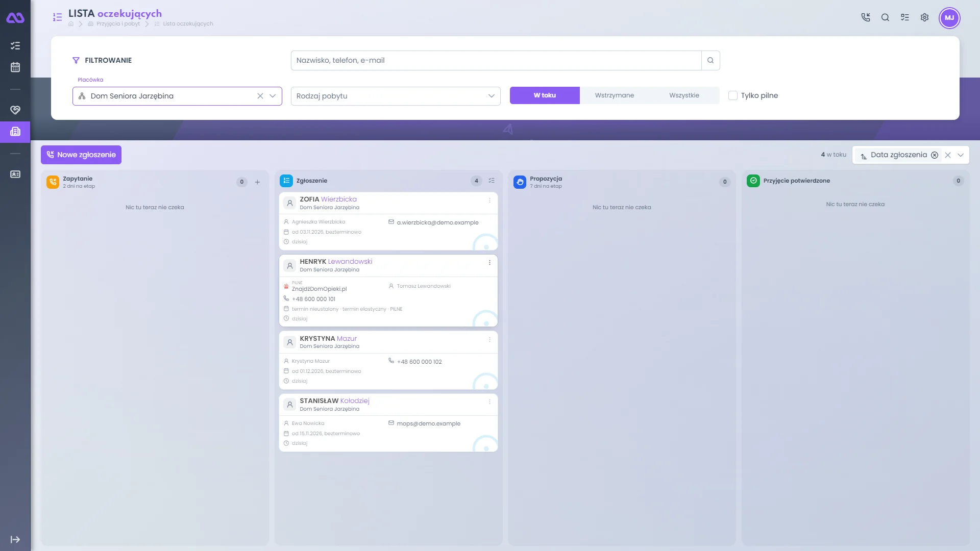The height and width of the screenshot is (551, 980).
Task: Focus the Nazwisko, telefon, e-mail search field
Action: (496, 60)
